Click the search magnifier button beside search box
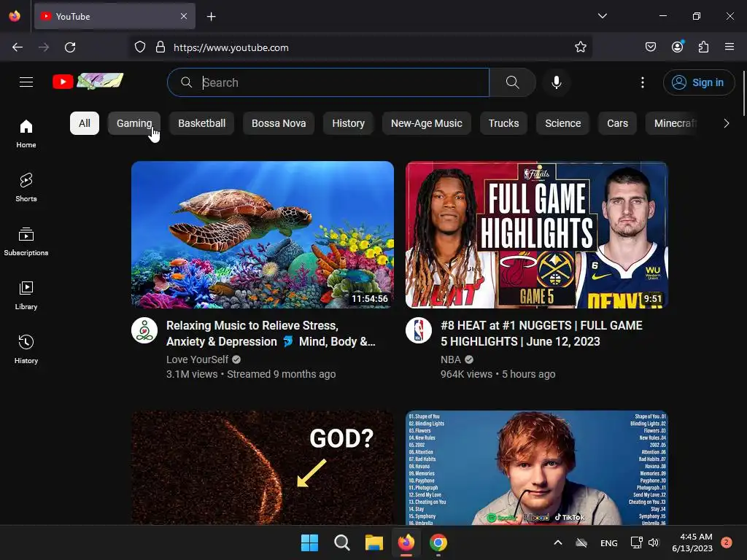The height and width of the screenshot is (560, 747). pyautogui.click(x=513, y=82)
